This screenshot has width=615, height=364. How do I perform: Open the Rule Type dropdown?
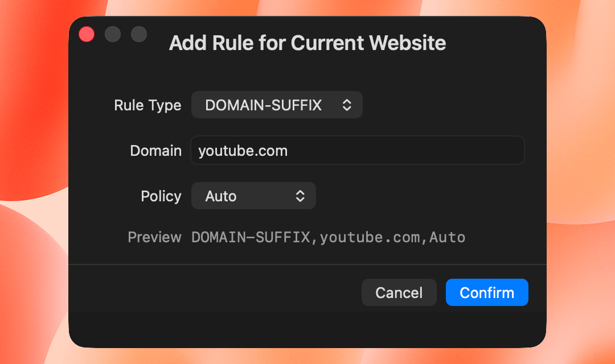pos(277,105)
